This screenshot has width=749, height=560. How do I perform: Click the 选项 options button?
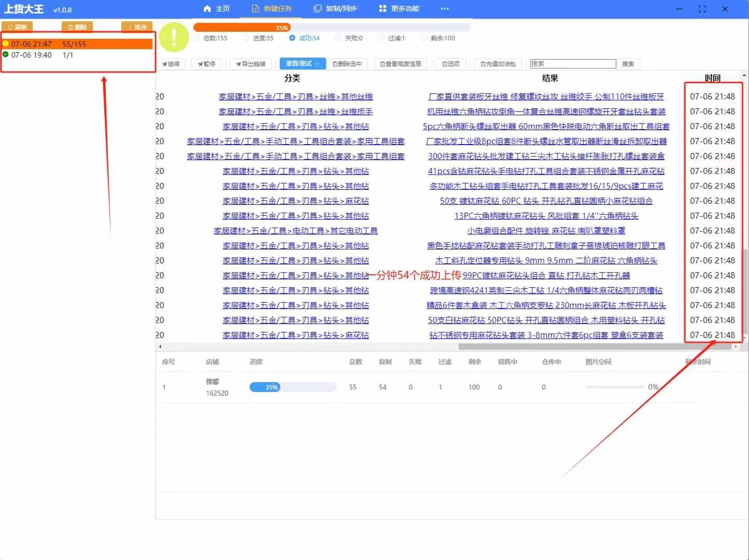pos(451,64)
